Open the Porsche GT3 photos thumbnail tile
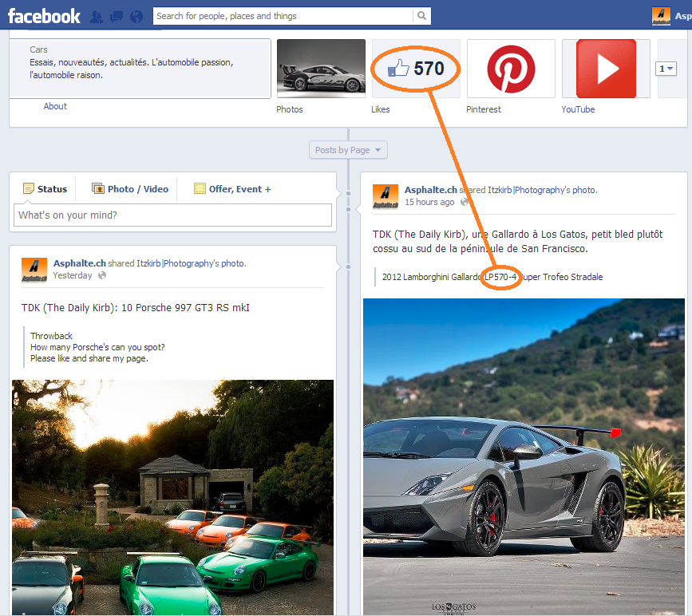This screenshot has height=616, width=692. 322,69
